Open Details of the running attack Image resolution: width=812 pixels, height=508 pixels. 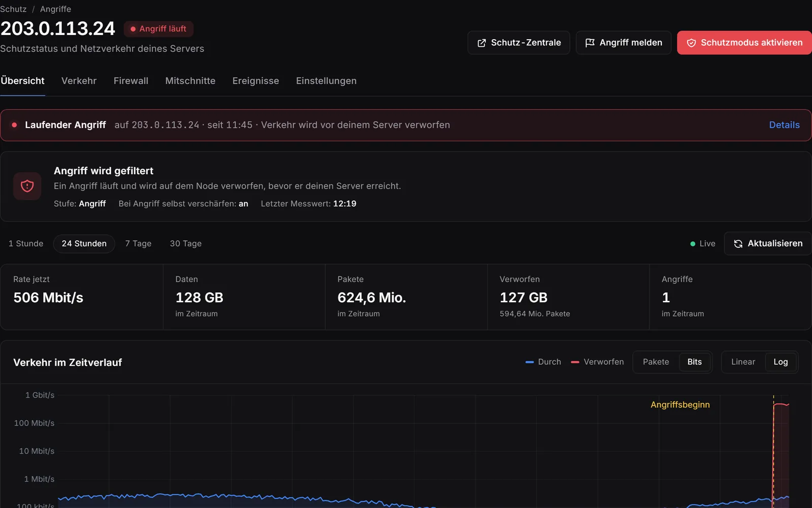coord(784,125)
